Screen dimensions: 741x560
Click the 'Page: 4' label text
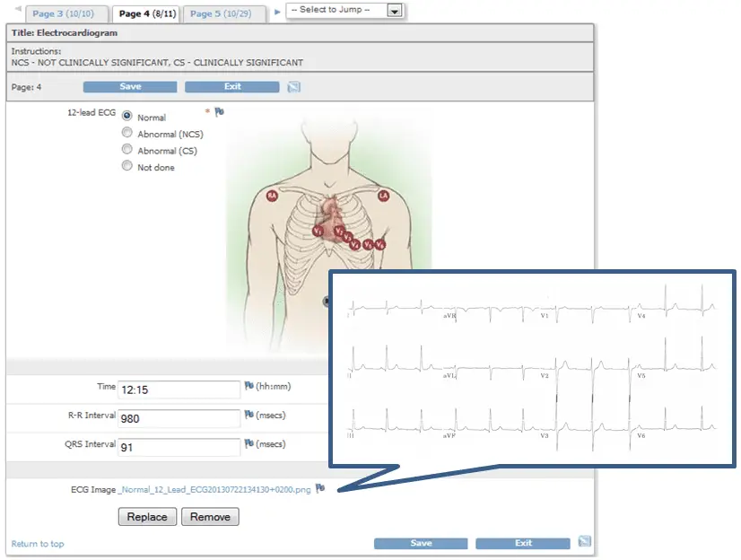point(27,87)
